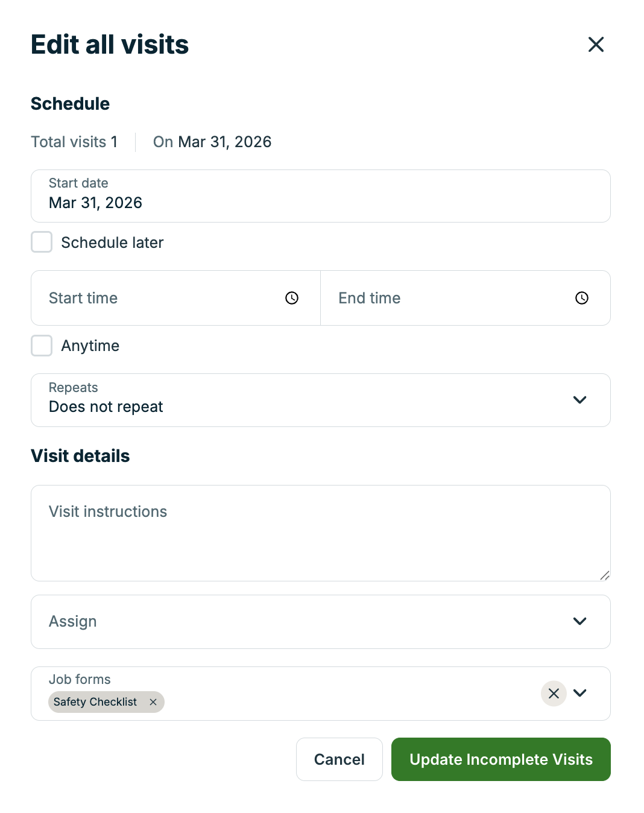Click Update Incomplete Visits
Screen dimensions: 644x813
(x=500, y=759)
